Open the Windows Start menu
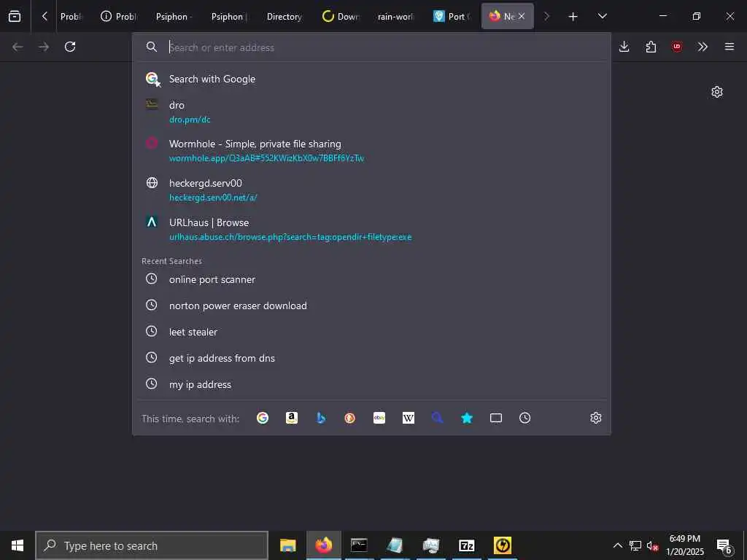 18,545
